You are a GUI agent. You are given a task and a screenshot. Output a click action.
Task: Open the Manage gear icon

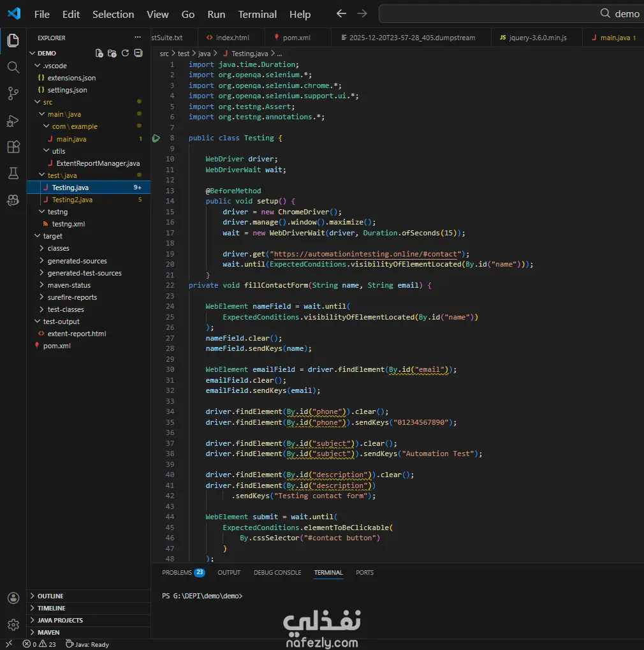coord(13,624)
